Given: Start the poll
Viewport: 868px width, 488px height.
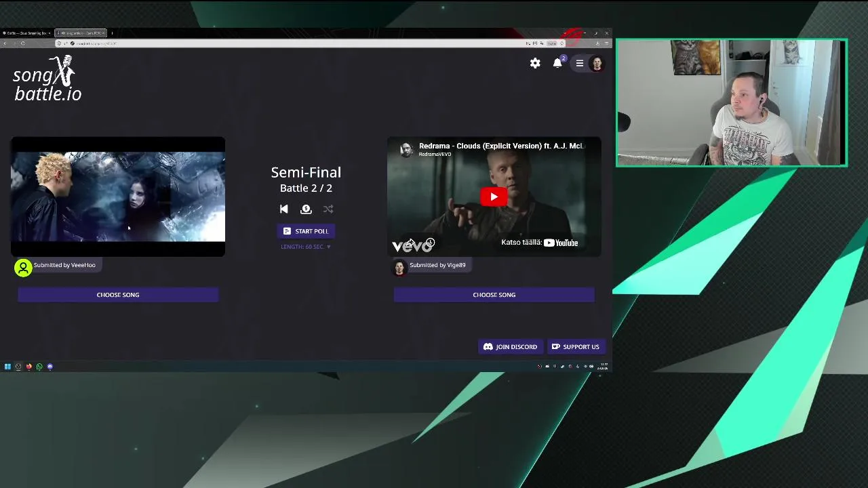Looking at the screenshot, I should point(306,231).
